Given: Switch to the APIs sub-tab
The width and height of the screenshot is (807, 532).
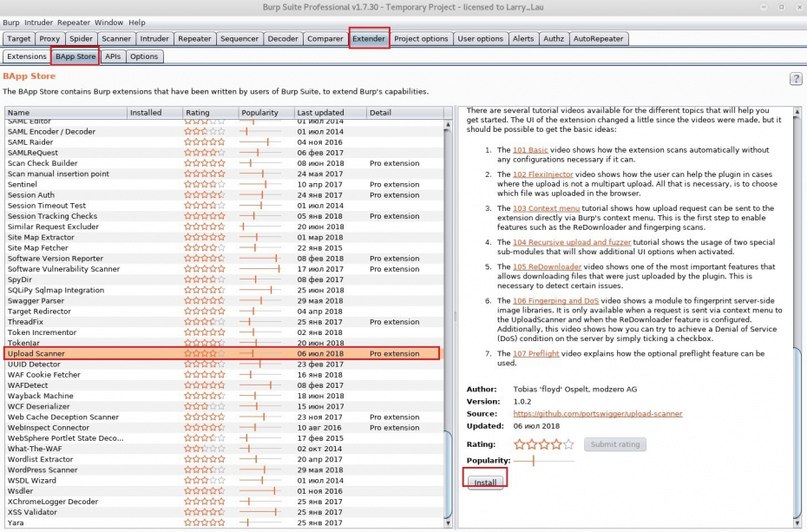Looking at the screenshot, I should (113, 57).
